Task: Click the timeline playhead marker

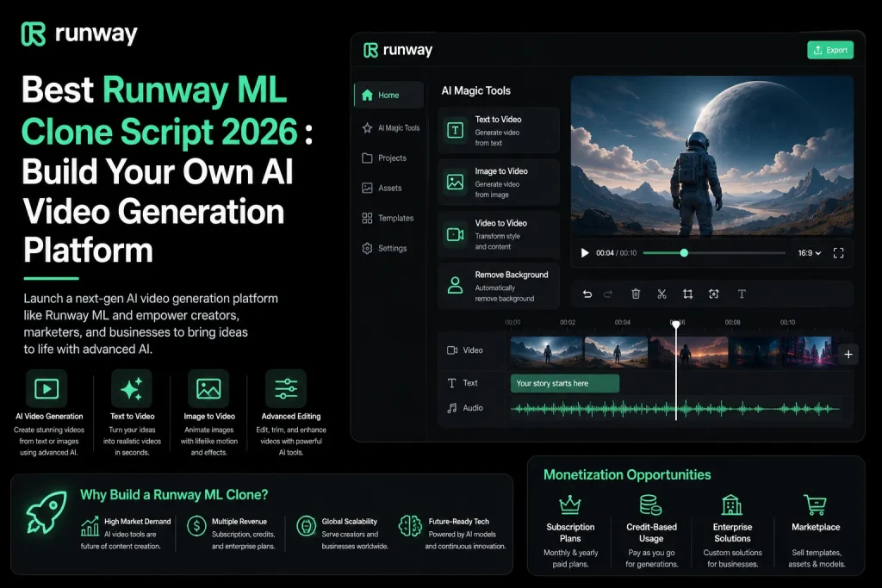Action: [676, 325]
